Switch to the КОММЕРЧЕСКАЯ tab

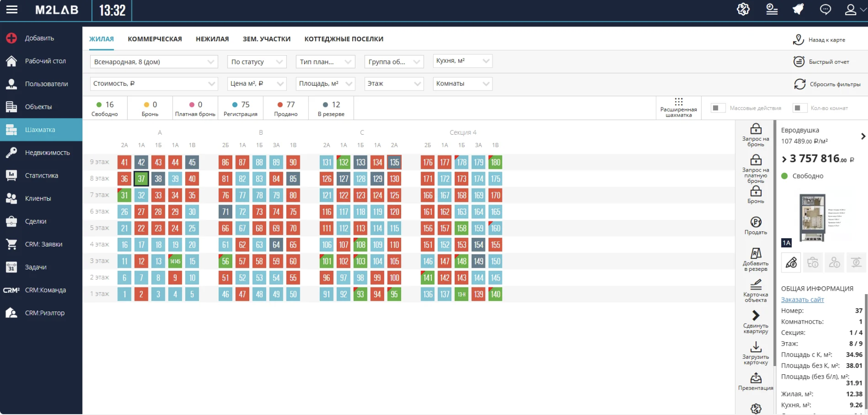click(x=154, y=39)
